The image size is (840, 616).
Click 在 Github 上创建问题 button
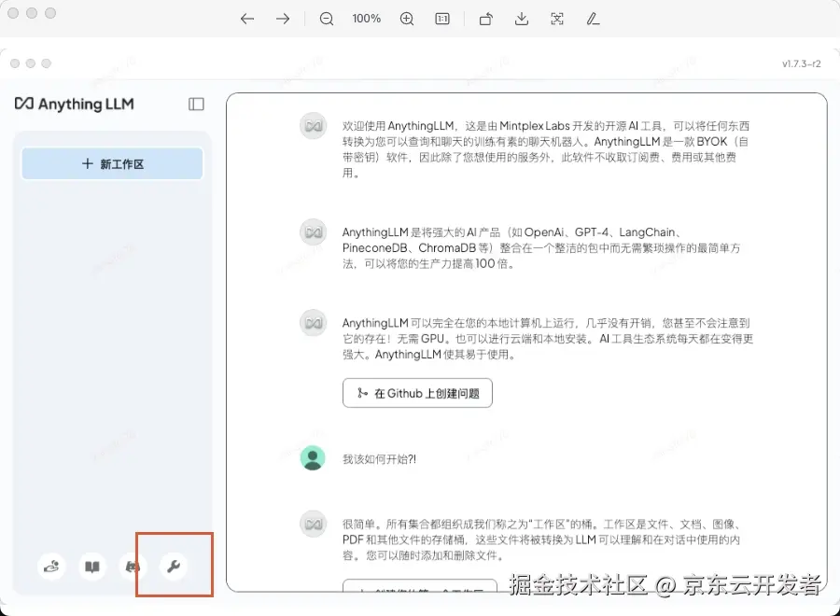[417, 393]
